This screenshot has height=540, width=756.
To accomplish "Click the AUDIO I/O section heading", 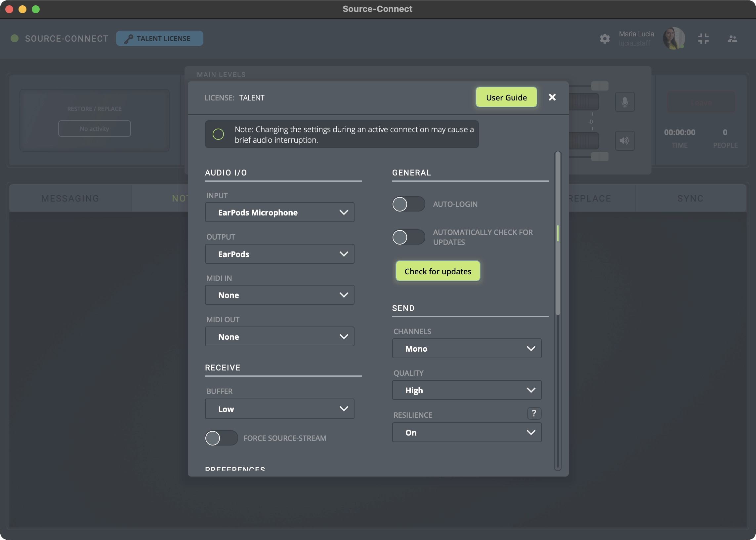I will point(226,173).
